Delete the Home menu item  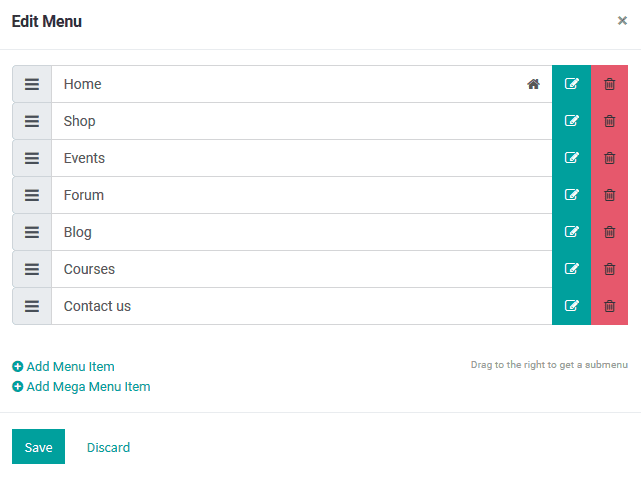pos(610,84)
